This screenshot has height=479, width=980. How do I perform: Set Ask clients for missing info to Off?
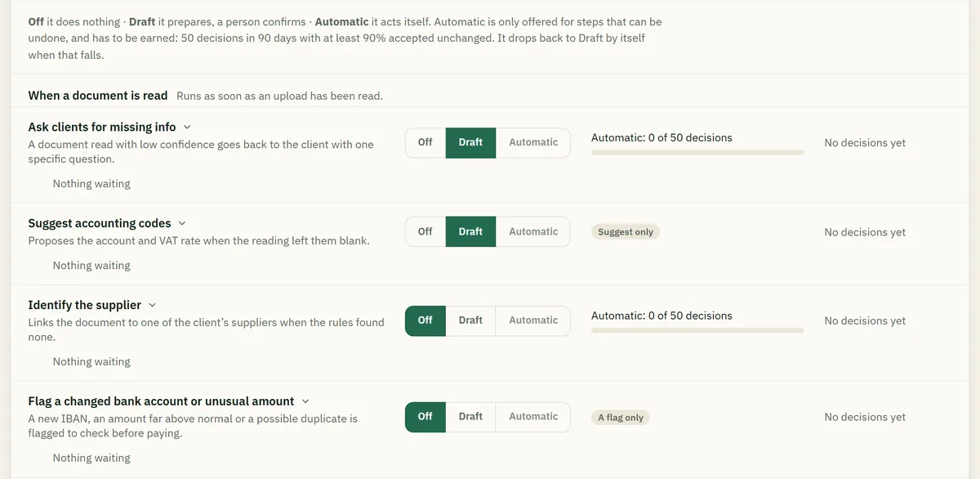click(x=425, y=142)
